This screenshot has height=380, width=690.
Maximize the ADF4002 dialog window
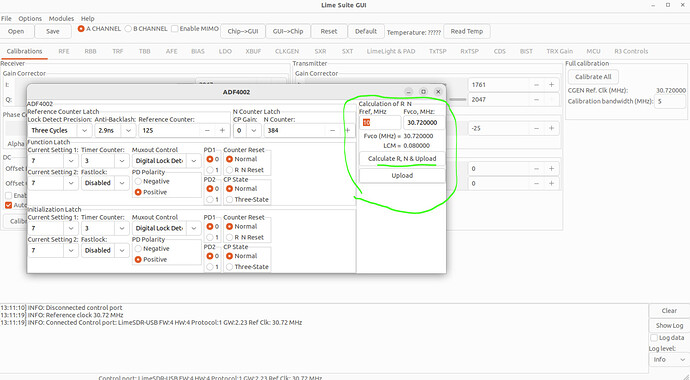423,91
